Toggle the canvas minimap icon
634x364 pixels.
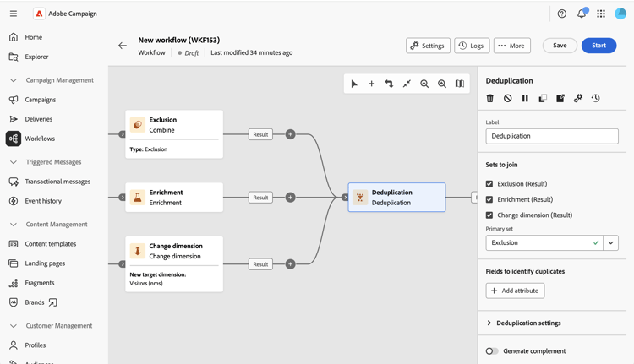460,84
